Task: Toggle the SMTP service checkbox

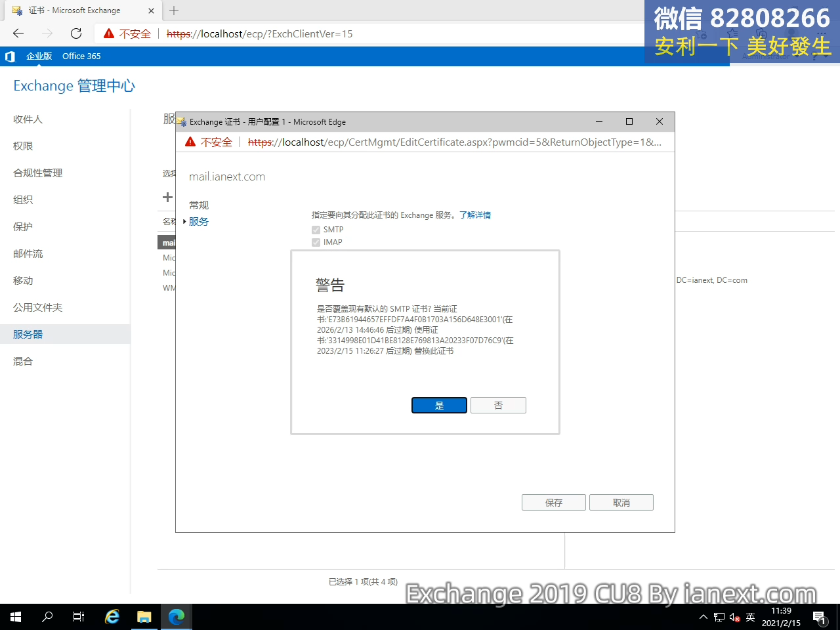Action: coord(316,230)
